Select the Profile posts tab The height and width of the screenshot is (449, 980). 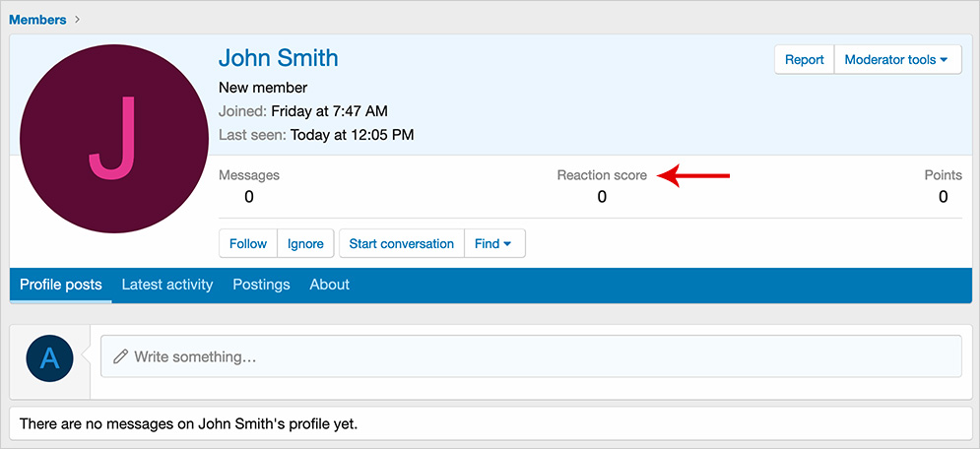click(60, 285)
